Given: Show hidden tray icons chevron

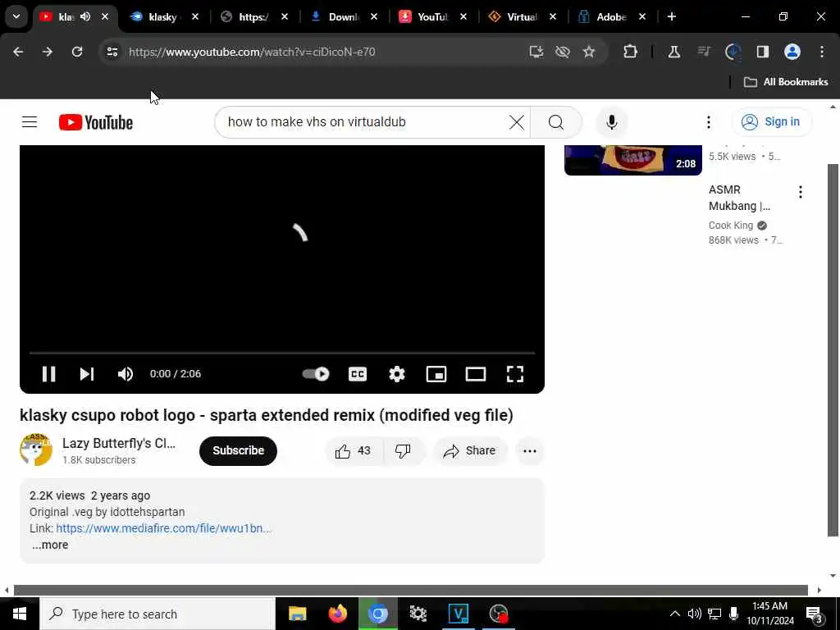Looking at the screenshot, I should pyautogui.click(x=674, y=614).
